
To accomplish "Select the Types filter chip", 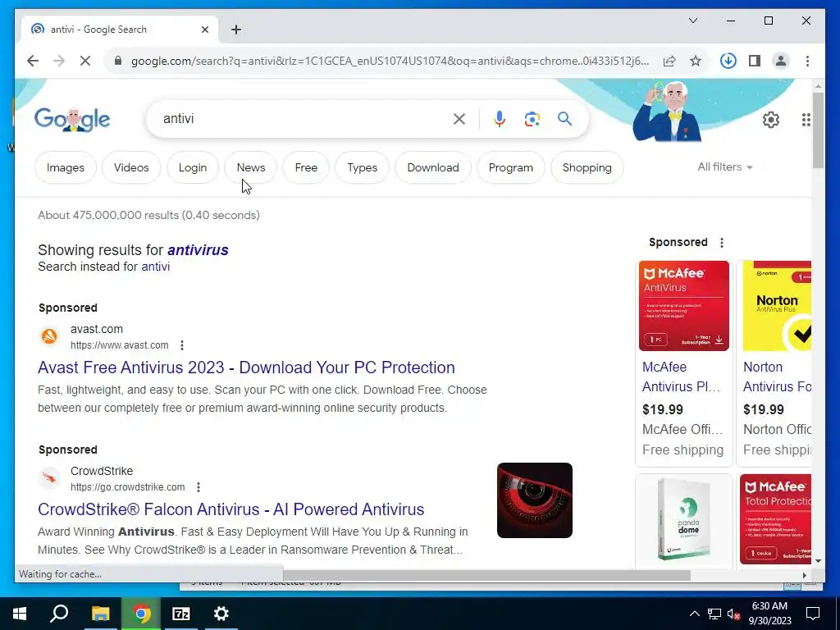I will 362,167.
